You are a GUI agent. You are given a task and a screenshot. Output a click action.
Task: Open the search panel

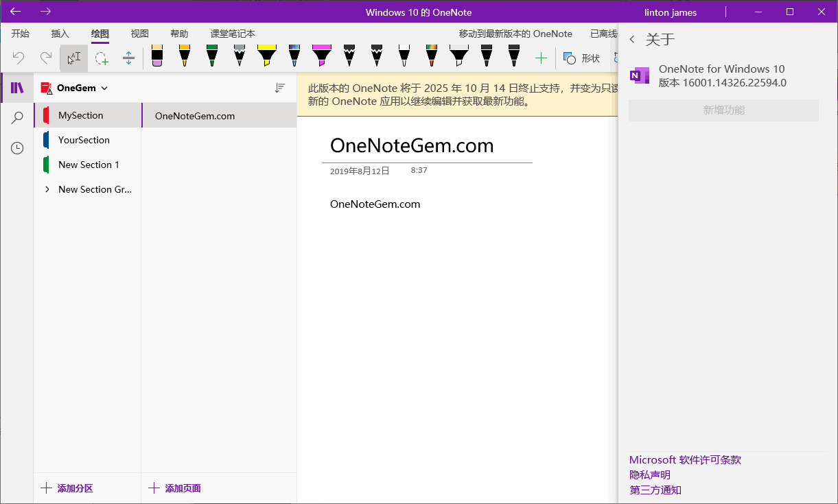click(x=16, y=117)
